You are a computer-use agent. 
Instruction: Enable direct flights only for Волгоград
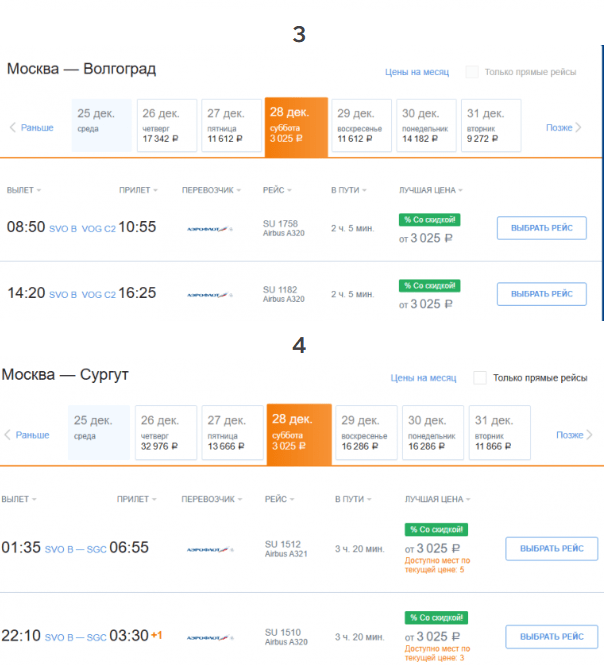[x=473, y=72]
